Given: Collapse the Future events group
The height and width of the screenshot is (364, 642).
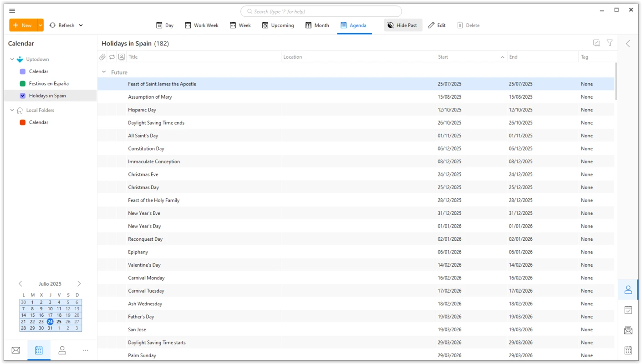Looking at the screenshot, I should [104, 72].
